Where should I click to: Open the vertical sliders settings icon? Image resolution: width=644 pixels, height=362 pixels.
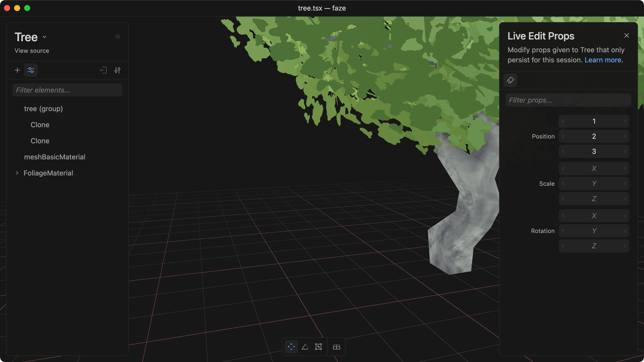(117, 70)
